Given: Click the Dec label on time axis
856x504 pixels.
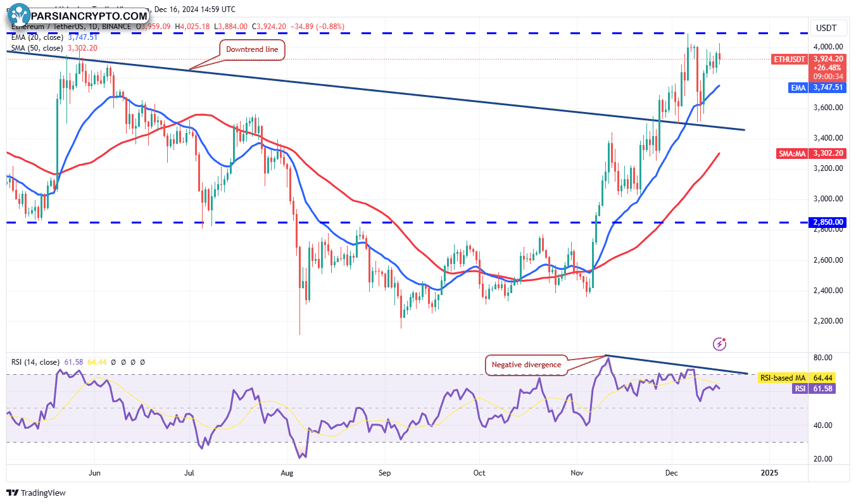Looking at the screenshot, I should pyautogui.click(x=670, y=472).
